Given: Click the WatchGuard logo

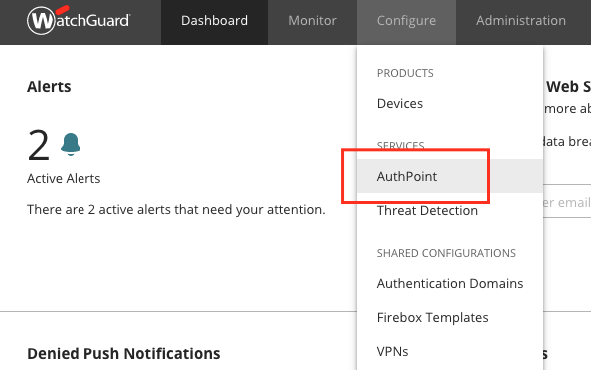Looking at the screenshot, I should (x=78, y=20).
